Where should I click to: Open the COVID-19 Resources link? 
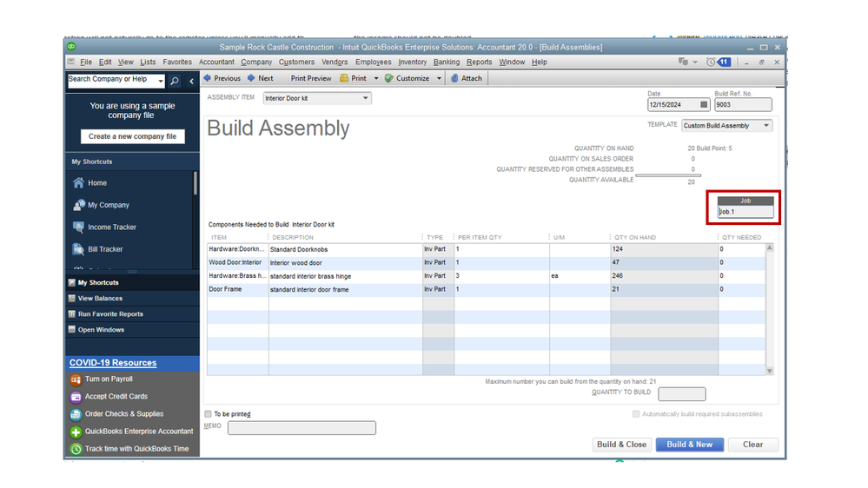pos(113,363)
